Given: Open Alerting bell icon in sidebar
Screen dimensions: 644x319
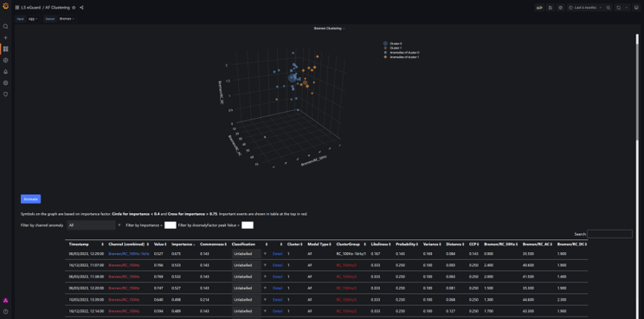Looking at the screenshot, I should pyautogui.click(x=5, y=72).
